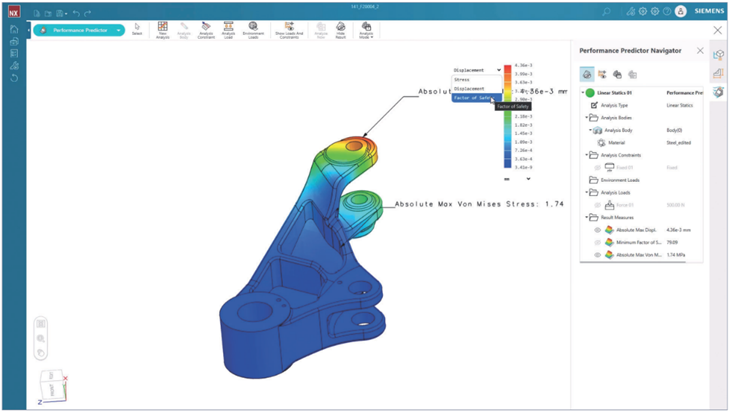This screenshot has width=732, height=413.
Task: Activate the Select cursor tool
Action: (x=137, y=27)
